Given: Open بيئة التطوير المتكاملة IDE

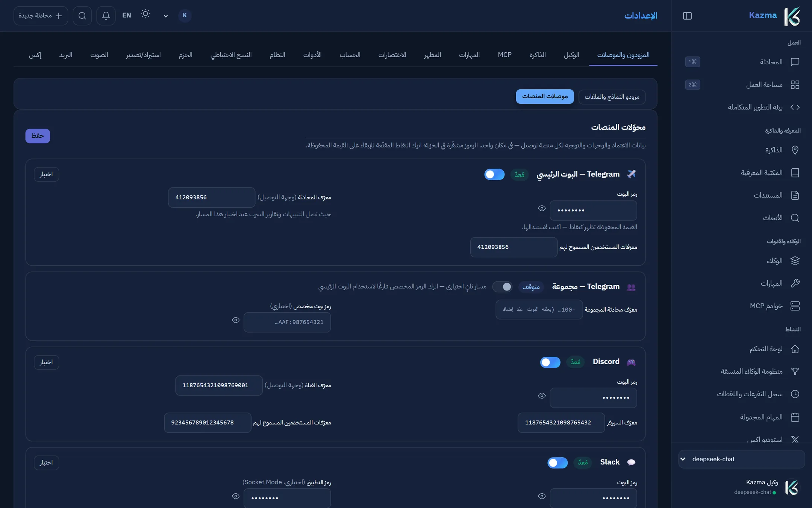Looking at the screenshot, I should tap(742, 107).
